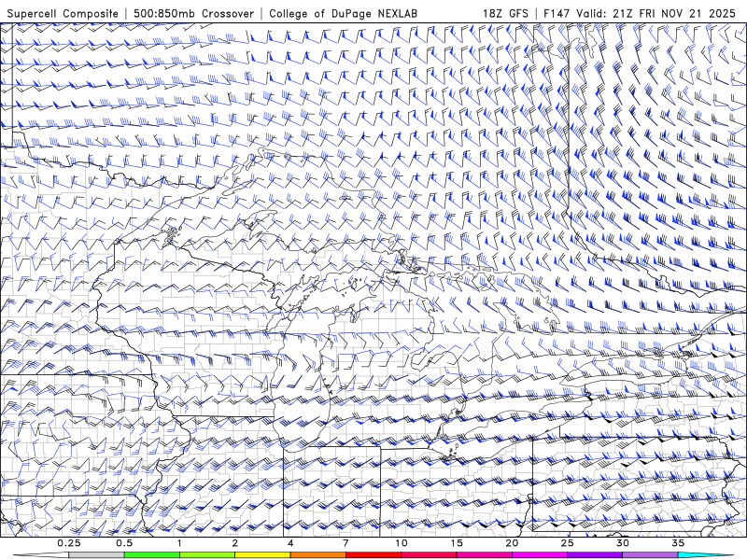Click the yellow 2–4 legend segment
Viewport: 747px width, 560px height.
pos(262,555)
